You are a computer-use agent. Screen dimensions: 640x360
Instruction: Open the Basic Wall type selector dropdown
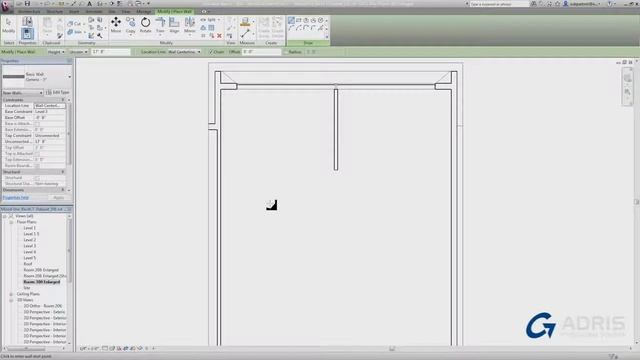click(69, 77)
